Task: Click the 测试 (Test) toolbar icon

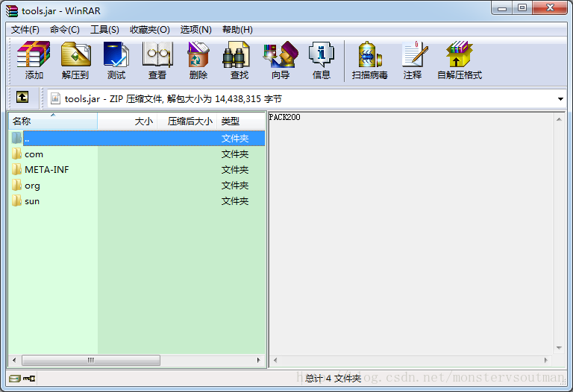Action: [116, 54]
